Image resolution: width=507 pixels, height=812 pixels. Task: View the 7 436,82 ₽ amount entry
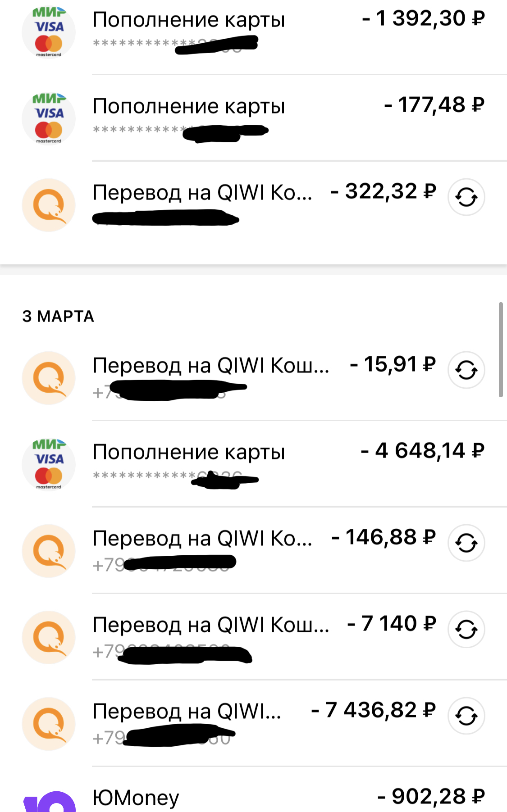(373, 710)
